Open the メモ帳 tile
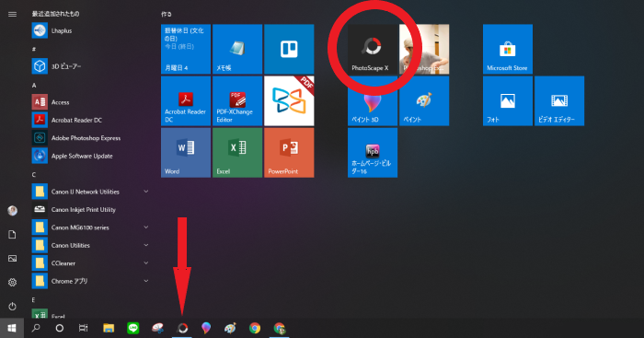This screenshot has height=338, width=644. [x=237, y=49]
